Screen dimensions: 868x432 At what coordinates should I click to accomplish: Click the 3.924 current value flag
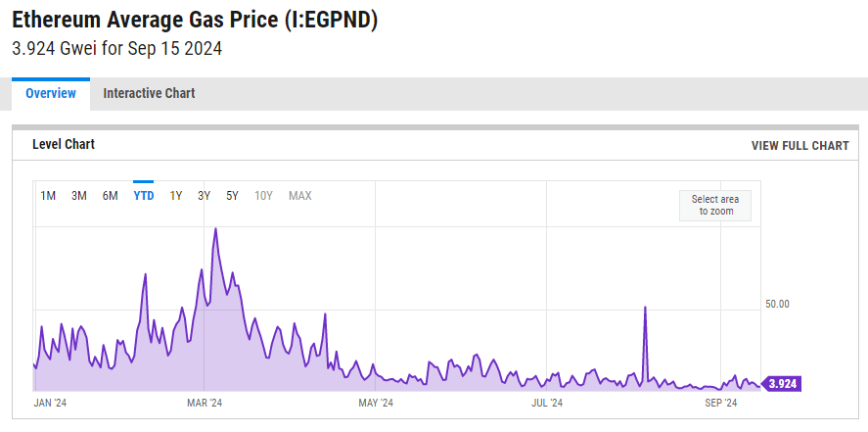tap(782, 384)
